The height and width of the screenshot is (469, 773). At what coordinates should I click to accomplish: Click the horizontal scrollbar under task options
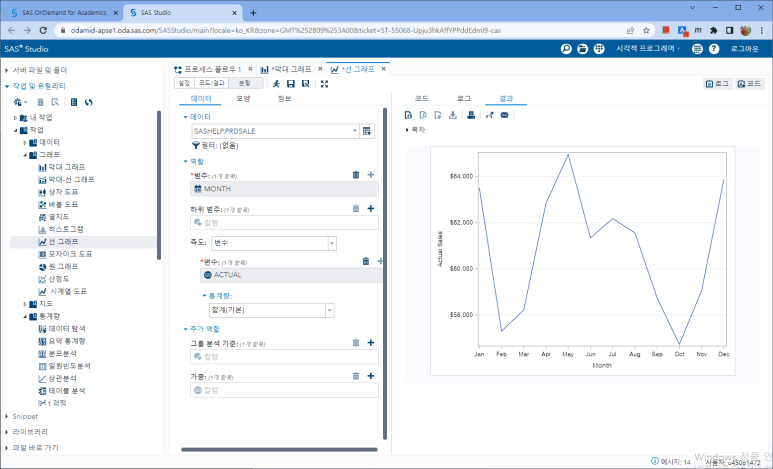click(279, 450)
